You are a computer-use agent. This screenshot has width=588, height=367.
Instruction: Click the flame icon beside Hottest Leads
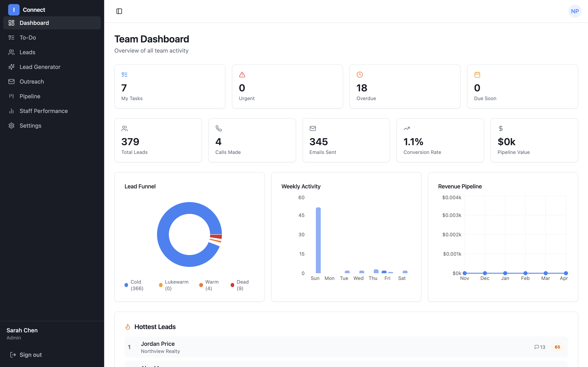[128, 327]
